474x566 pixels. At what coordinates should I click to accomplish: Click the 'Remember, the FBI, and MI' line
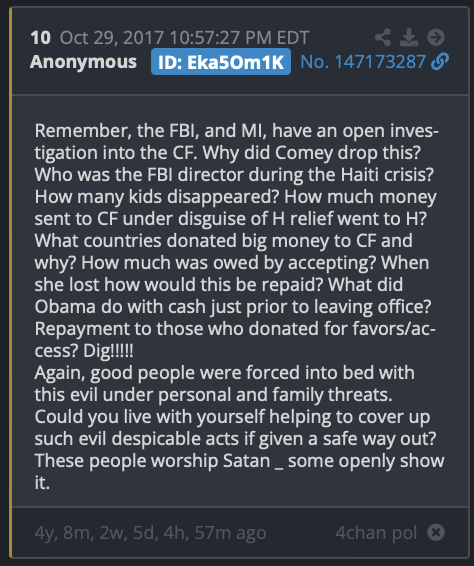[x=236, y=131]
